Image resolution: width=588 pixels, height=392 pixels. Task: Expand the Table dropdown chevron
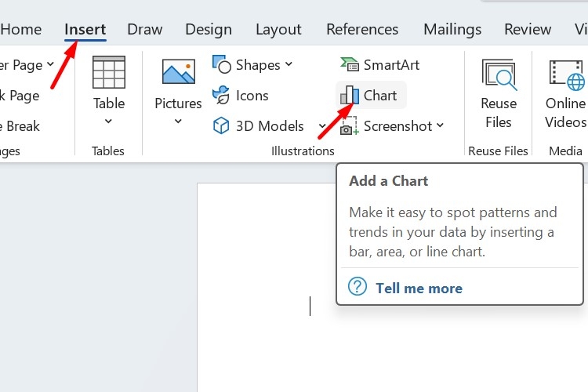(x=108, y=122)
